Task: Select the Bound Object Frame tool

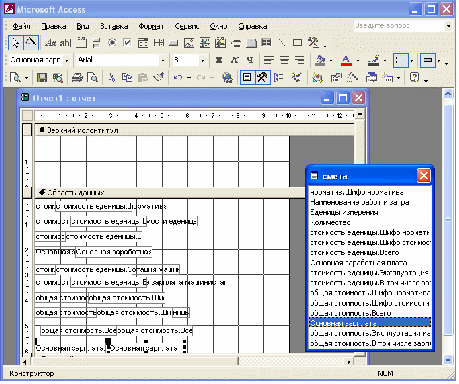Action: [220, 43]
